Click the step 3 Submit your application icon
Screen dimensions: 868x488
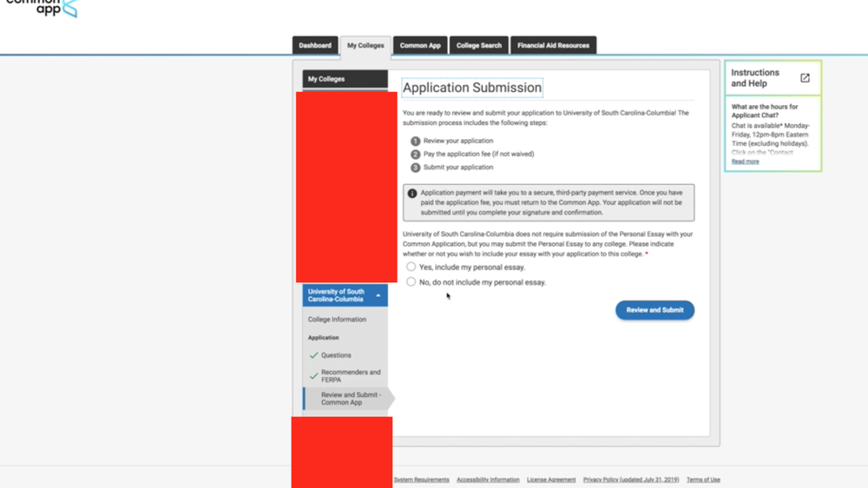[x=415, y=168]
